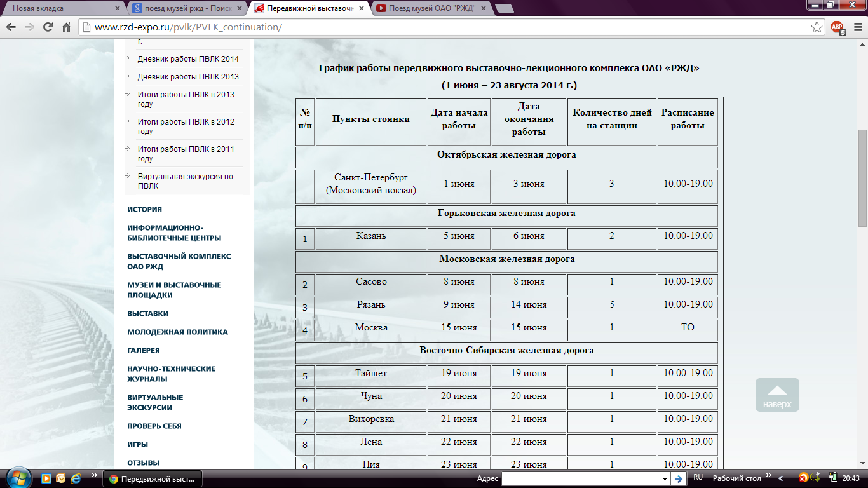Click the taskbar address go arrow
Screen dimensions: 868x488
679,478
